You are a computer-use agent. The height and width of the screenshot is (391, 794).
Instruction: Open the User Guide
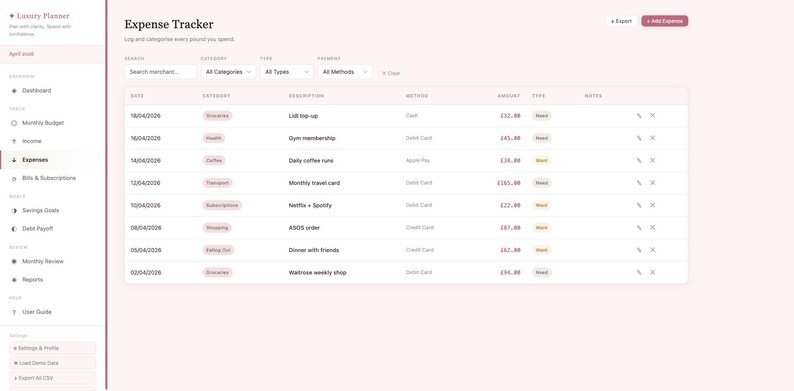[x=52, y=312]
